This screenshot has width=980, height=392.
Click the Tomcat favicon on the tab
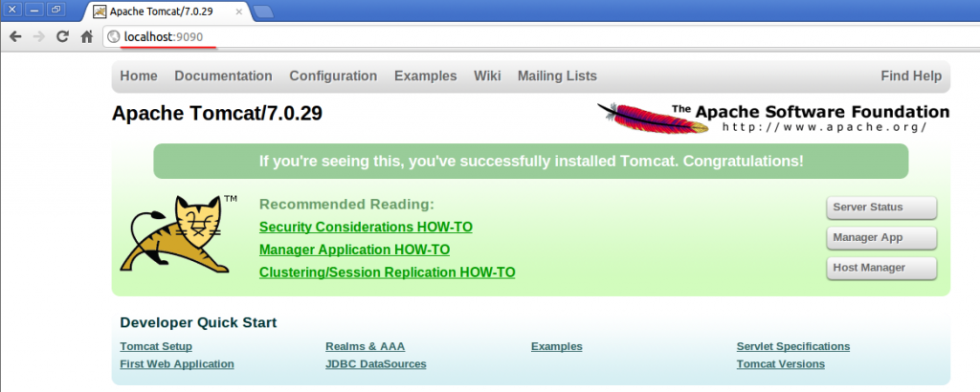click(100, 11)
